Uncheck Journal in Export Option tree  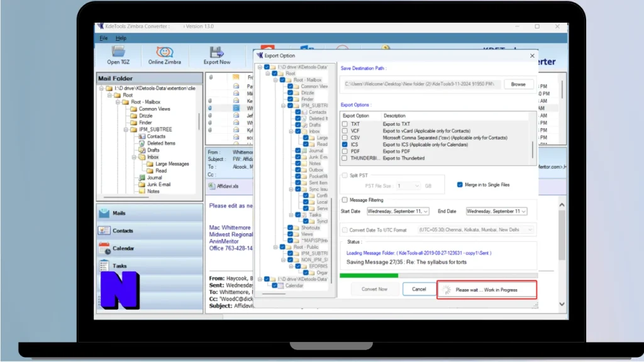click(x=297, y=151)
